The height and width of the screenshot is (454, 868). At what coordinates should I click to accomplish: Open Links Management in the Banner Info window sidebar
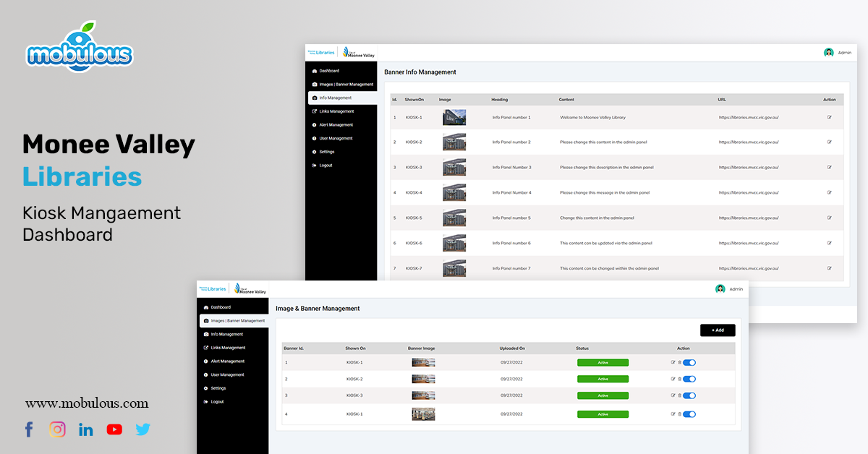(x=333, y=111)
